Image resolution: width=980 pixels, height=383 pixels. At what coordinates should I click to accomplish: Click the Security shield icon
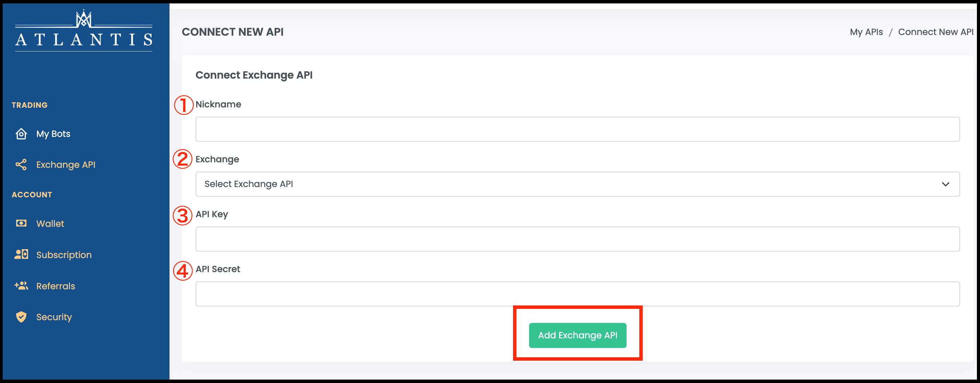click(21, 317)
